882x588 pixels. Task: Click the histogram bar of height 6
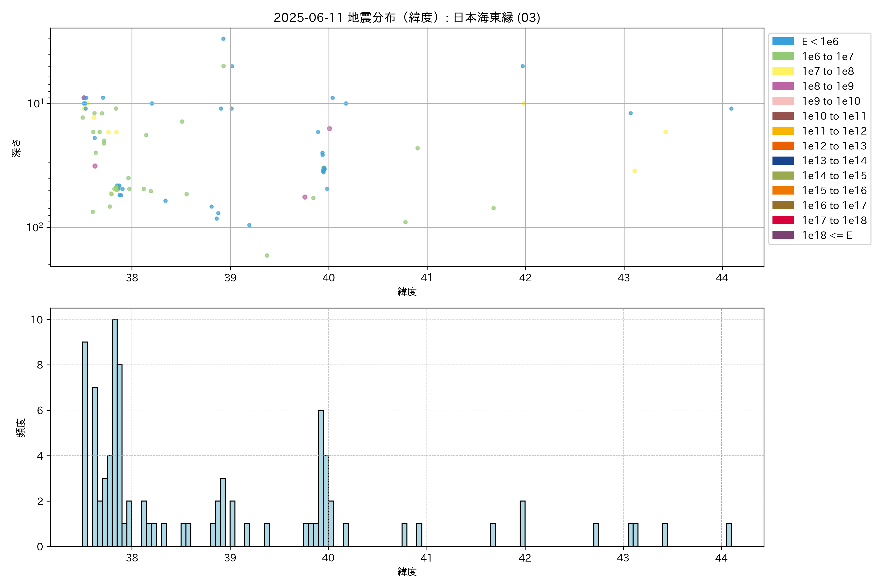point(321,478)
